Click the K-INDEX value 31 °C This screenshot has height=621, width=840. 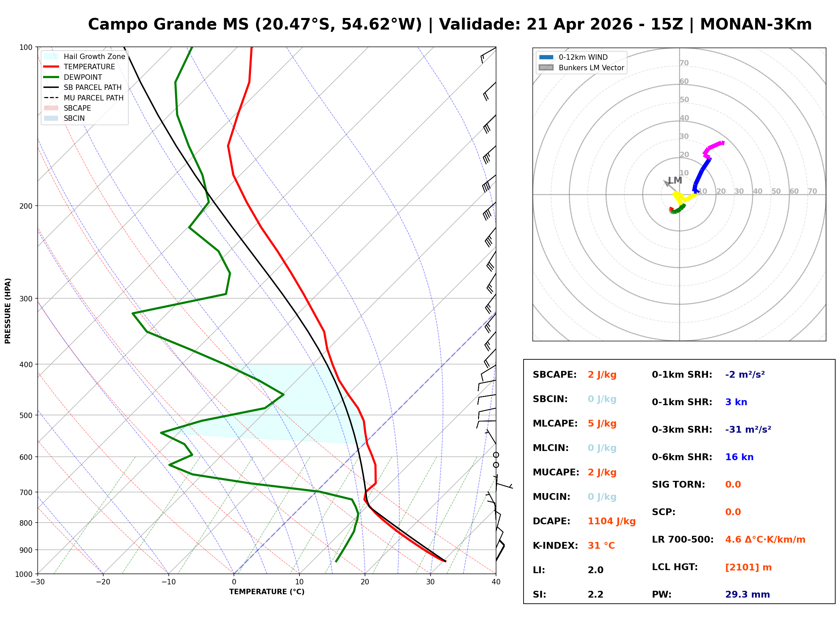point(602,546)
